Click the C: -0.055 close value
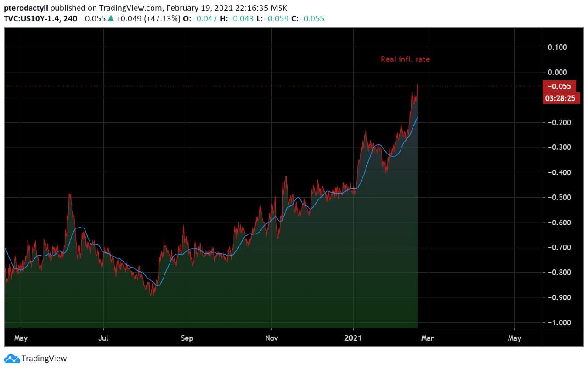 307,19
